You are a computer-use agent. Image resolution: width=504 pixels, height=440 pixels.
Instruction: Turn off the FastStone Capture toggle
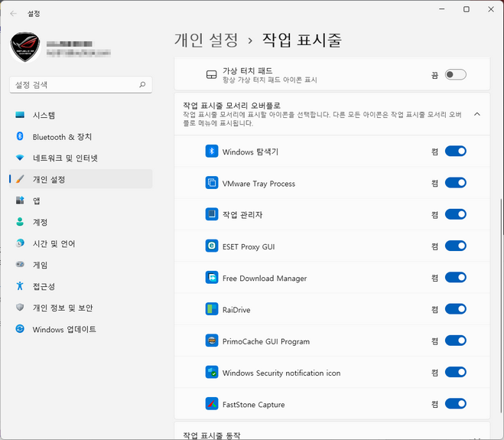456,404
